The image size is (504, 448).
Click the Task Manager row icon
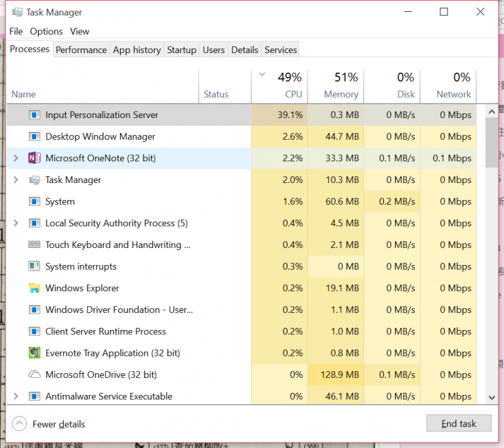click(x=34, y=180)
